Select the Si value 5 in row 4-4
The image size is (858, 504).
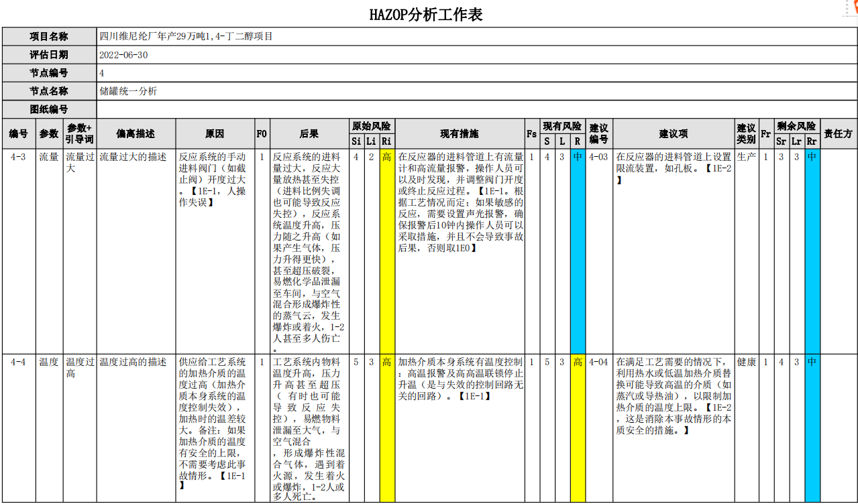[357, 428]
